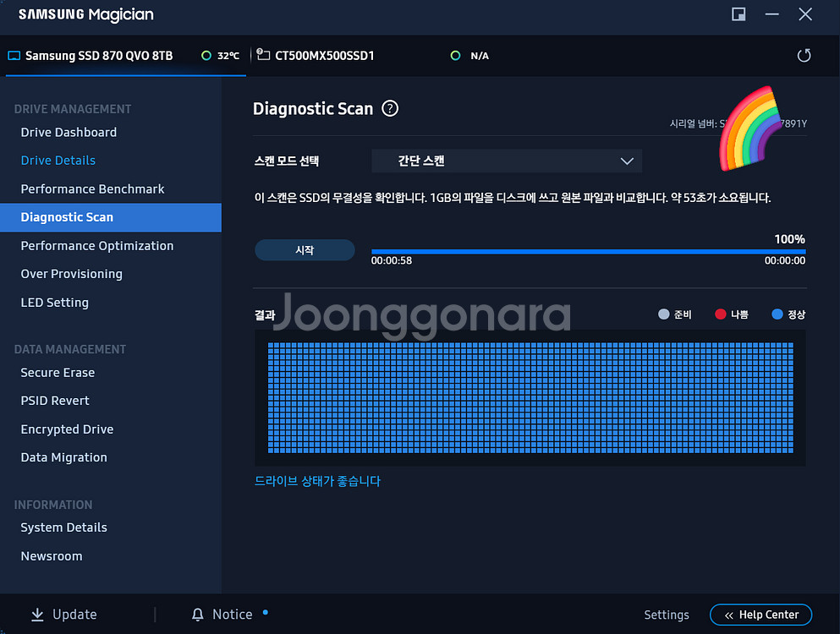Image resolution: width=840 pixels, height=634 pixels.
Task: Close the Samsung Magician window
Action: point(805,14)
